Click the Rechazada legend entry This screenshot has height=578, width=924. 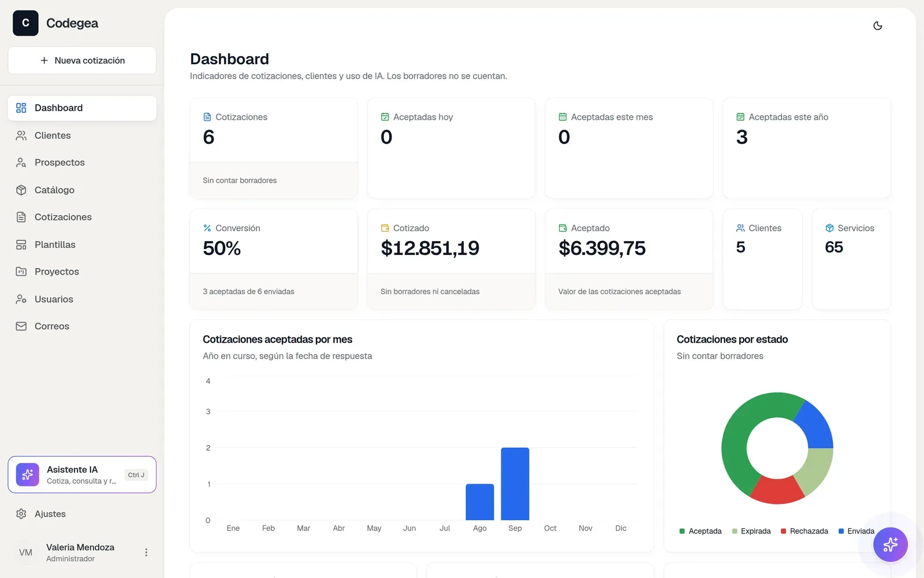point(804,531)
